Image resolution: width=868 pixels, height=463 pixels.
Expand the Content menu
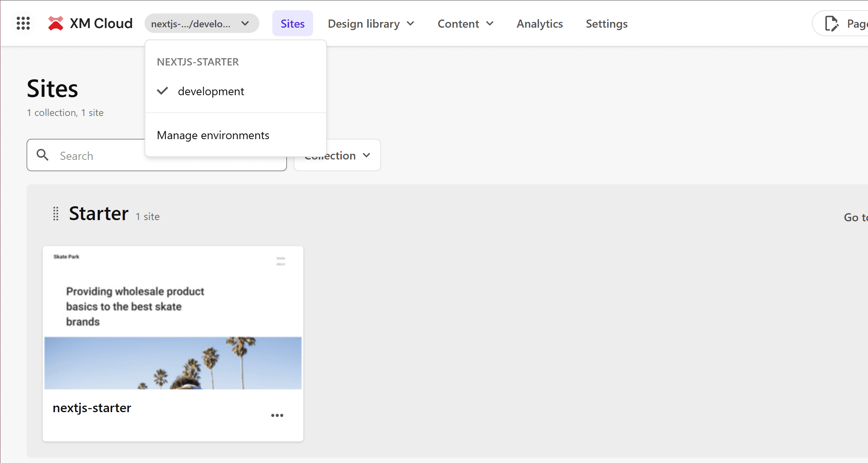pyautogui.click(x=465, y=24)
